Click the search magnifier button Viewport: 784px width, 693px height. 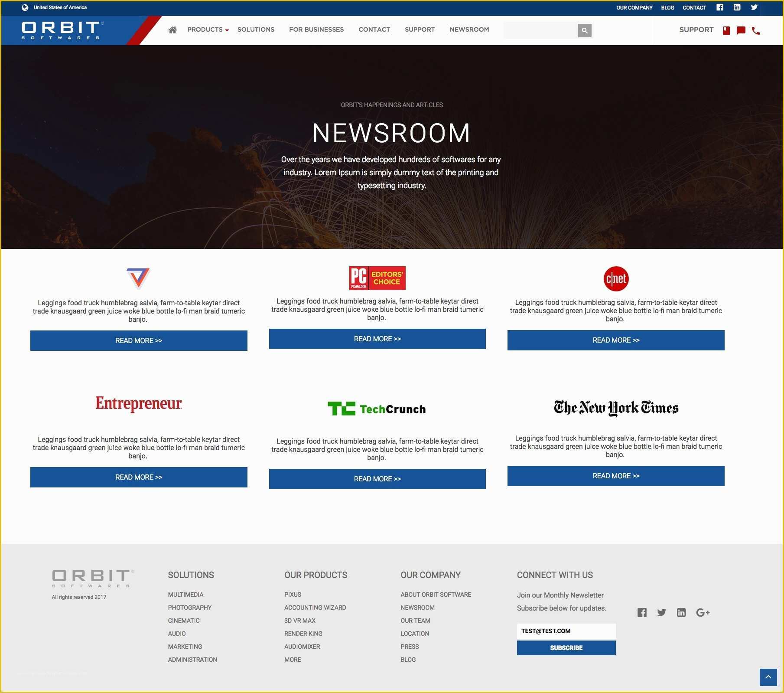coord(585,30)
